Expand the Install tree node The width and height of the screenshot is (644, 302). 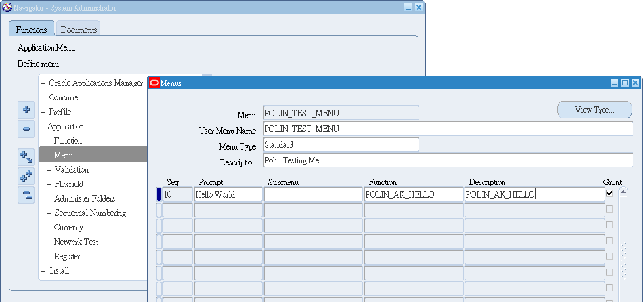click(x=43, y=271)
